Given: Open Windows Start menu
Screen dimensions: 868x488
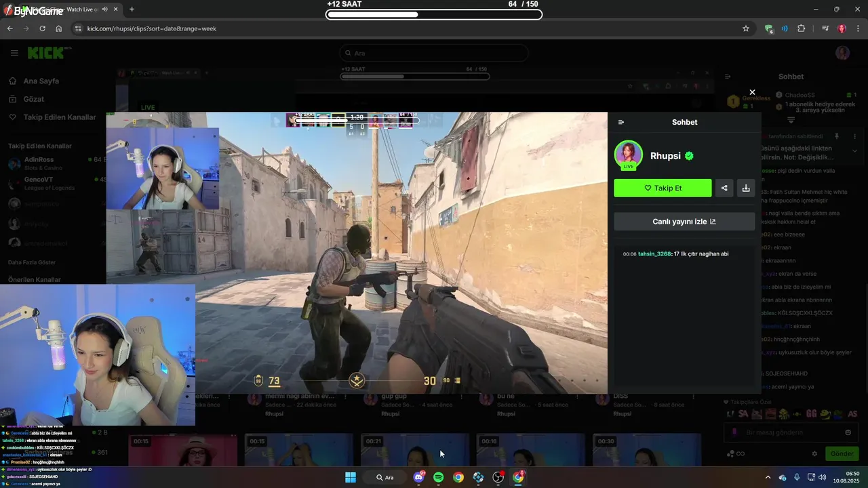Looking at the screenshot, I should click(351, 477).
